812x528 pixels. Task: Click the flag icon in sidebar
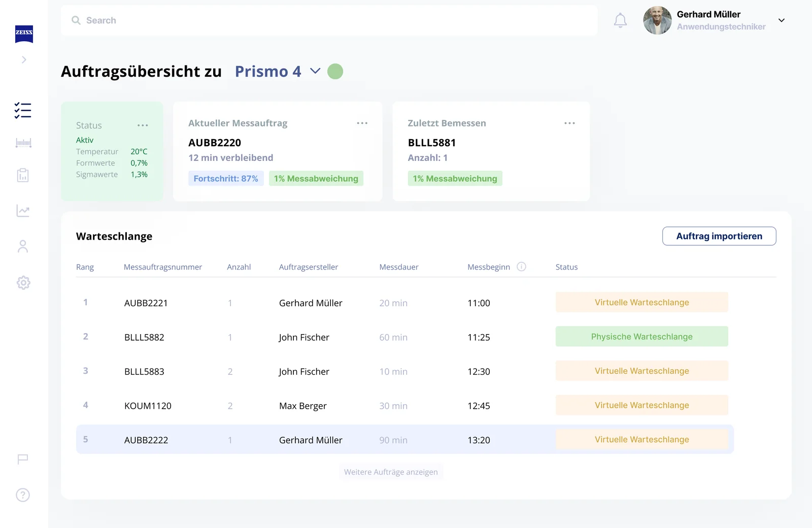tap(23, 459)
